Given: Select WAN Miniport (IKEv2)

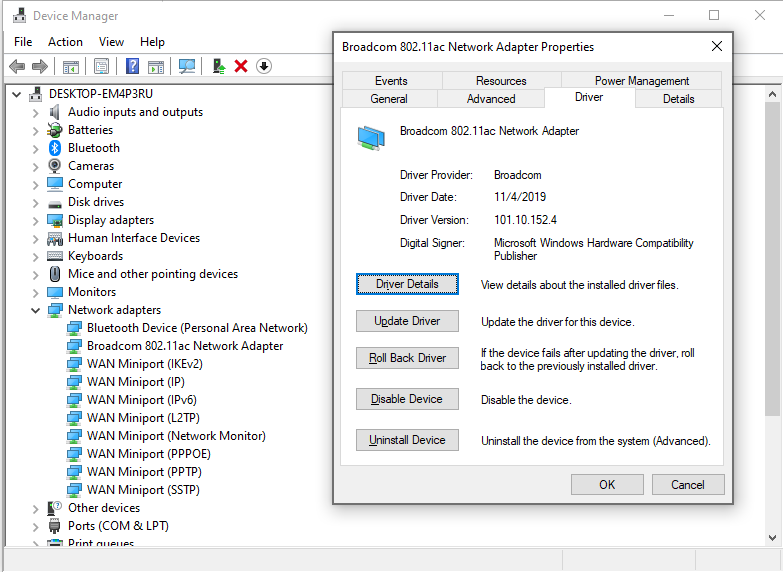Looking at the screenshot, I should pyautogui.click(x=135, y=364).
